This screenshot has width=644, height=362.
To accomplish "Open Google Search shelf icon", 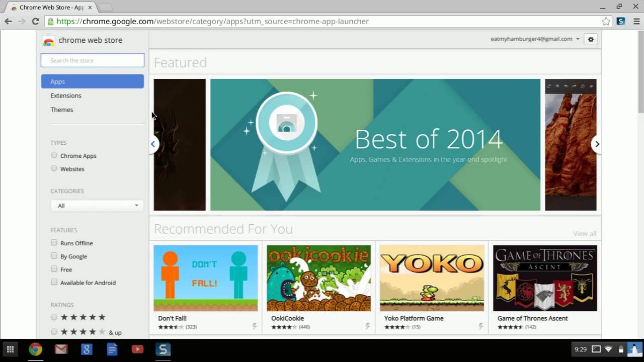I will tap(87, 349).
